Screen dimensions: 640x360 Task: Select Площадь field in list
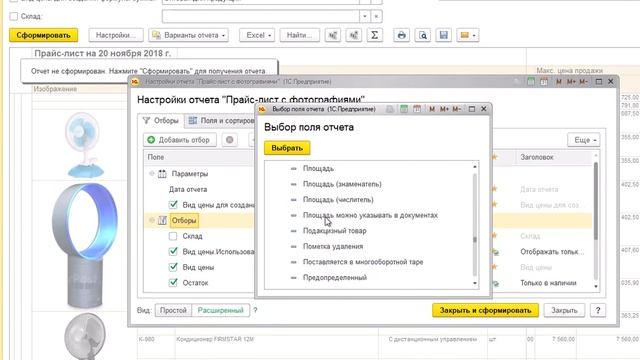click(318, 169)
